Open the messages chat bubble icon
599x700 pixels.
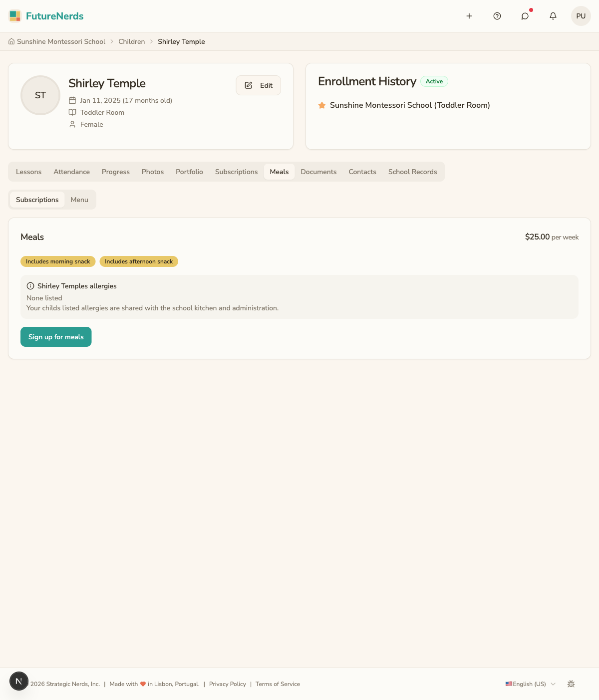pos(525,16)
